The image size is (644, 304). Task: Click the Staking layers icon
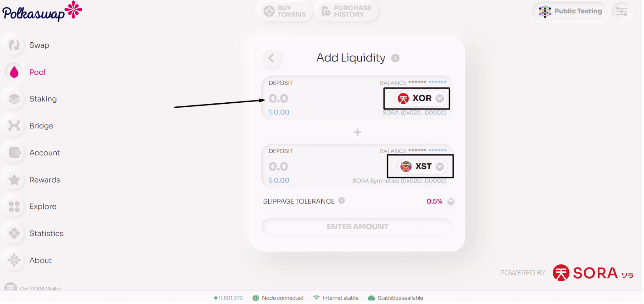click(x=14, y=99)
